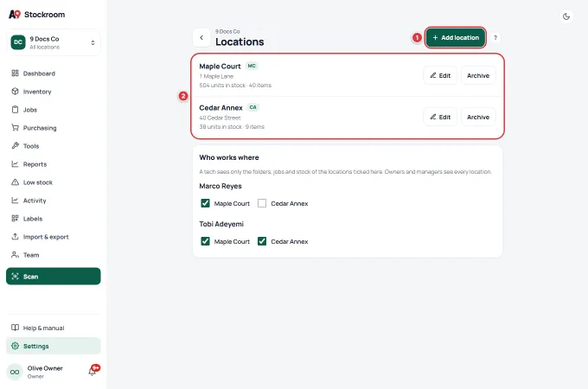
Task: Click the Marco Reyes name
Action: tap(220, 186)
